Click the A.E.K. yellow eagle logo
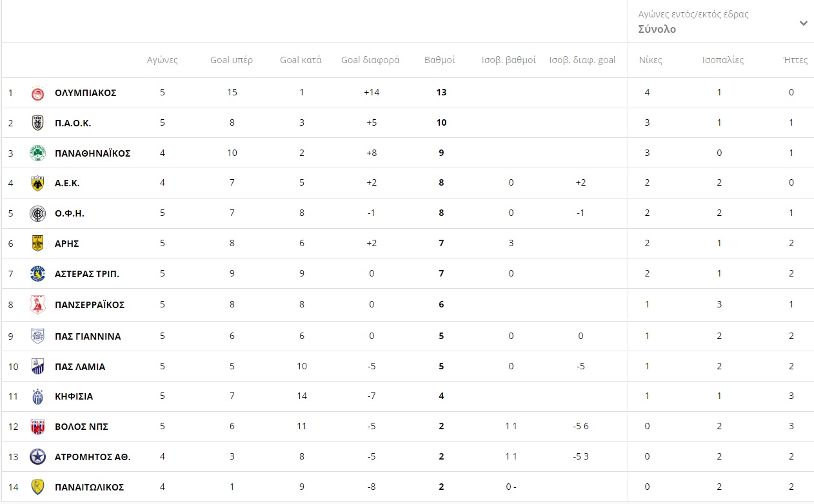 (38, 183)
